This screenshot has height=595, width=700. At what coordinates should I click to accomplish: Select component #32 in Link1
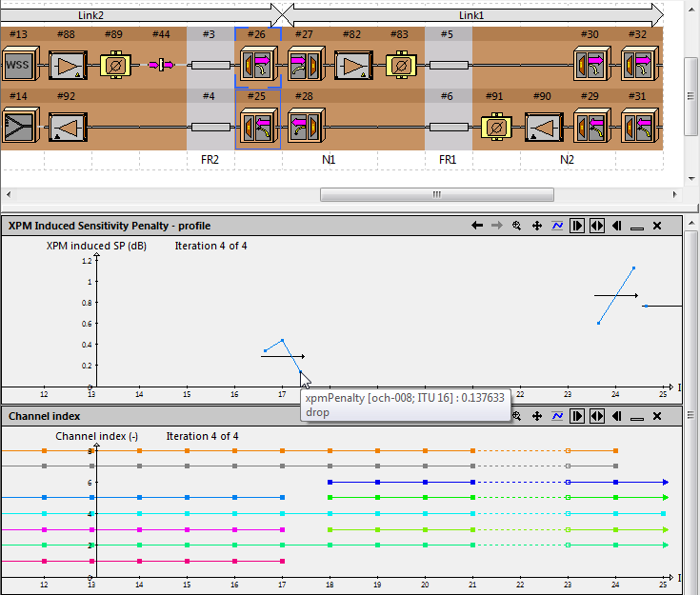640,65
